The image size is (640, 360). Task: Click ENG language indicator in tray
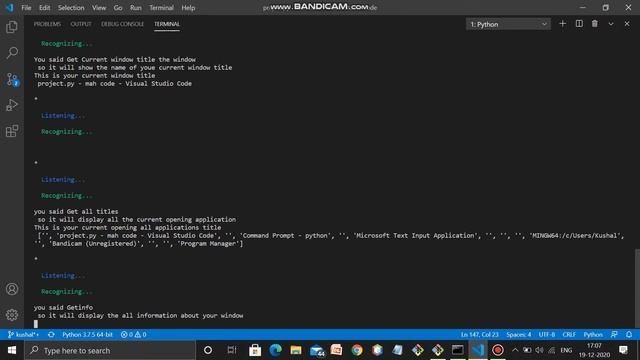(x=566, y=350)
